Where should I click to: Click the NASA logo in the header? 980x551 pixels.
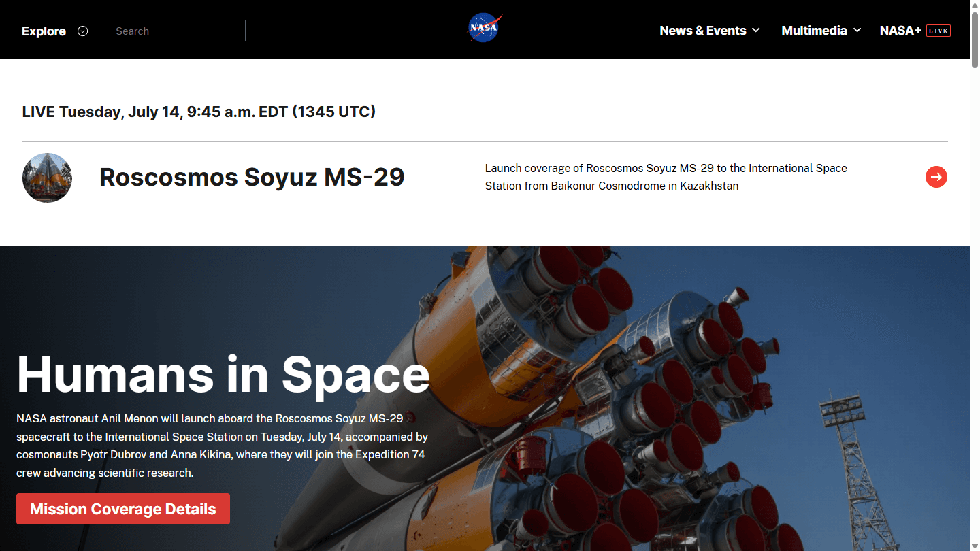click(485, 29)
